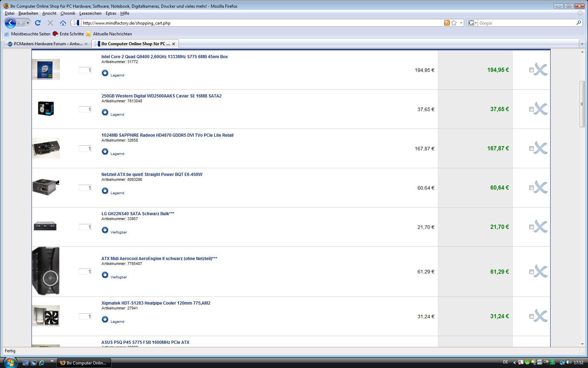Open 1024MB SAPPHIRE Radeon HD4870 product link
This screenshot has width=588, height=368.
pyautogui.click(x=167, y=135)
